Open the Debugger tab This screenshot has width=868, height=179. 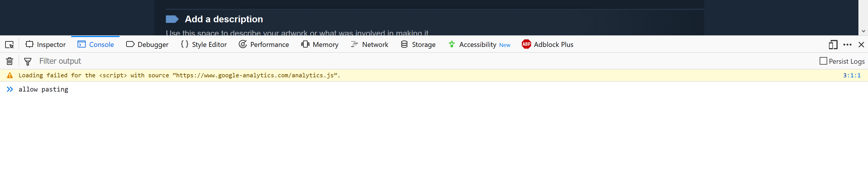[147, 45]
